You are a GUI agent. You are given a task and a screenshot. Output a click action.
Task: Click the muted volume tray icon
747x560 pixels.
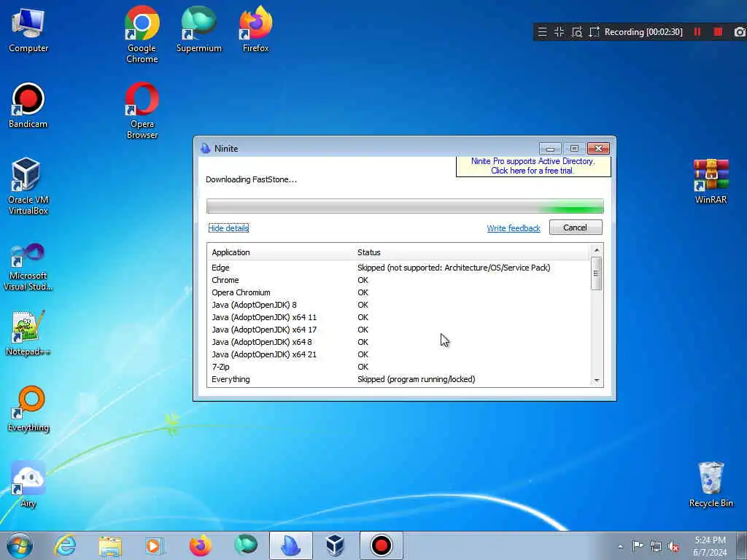click(673, 546)
